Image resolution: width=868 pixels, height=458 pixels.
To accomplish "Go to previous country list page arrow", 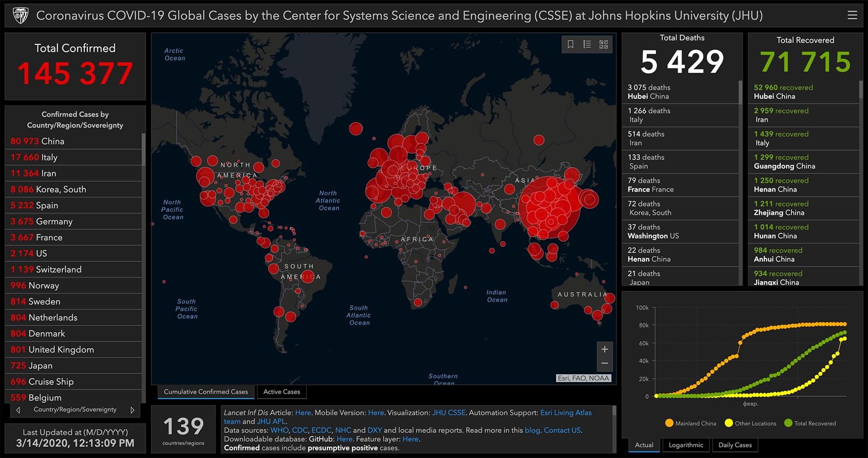I will [18, 410].
